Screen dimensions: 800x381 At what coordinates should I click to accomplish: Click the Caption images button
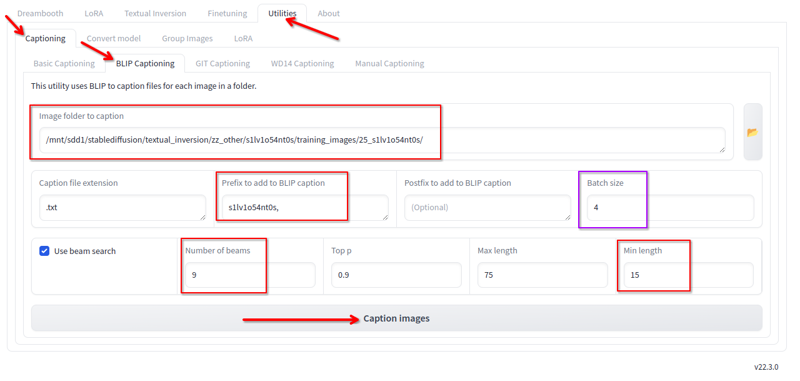396,318
